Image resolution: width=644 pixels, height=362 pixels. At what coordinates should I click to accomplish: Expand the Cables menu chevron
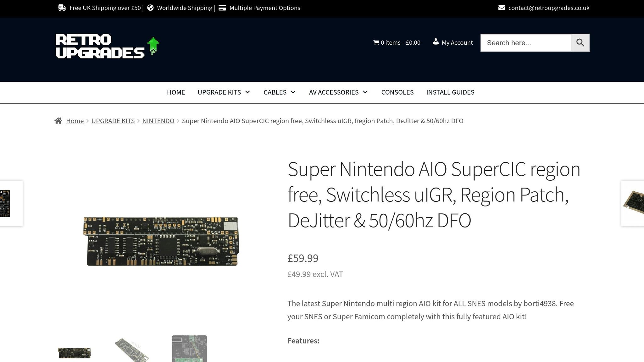coord(293,92)
